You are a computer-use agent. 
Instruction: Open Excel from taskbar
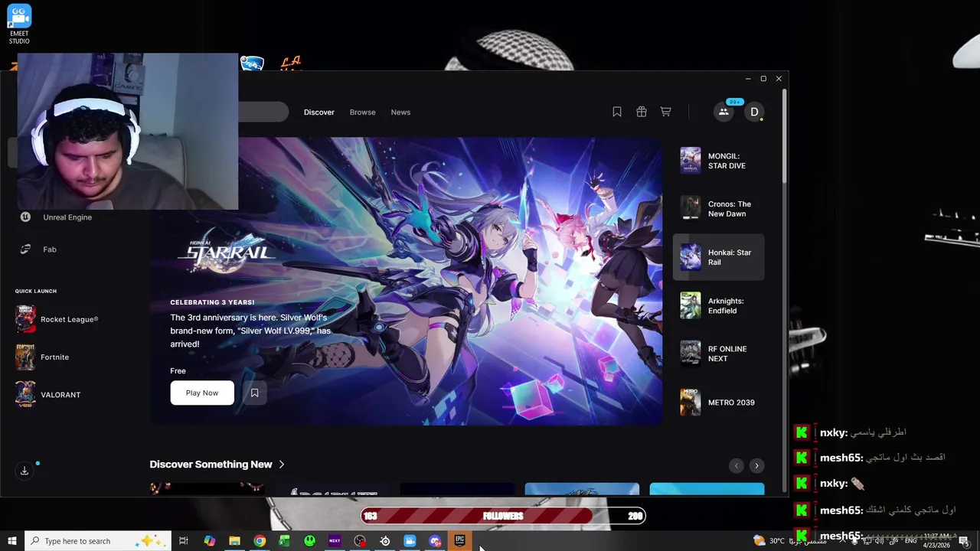click(x=284, y=541)
